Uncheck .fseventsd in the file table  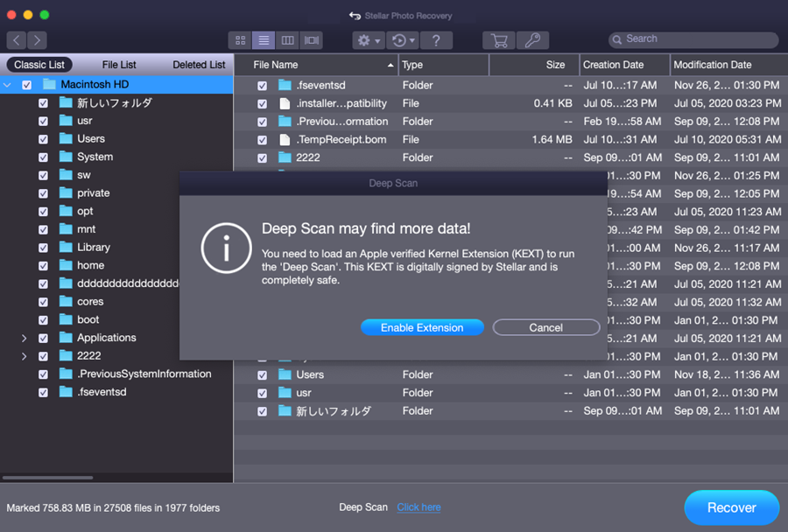tap(263, 86)
